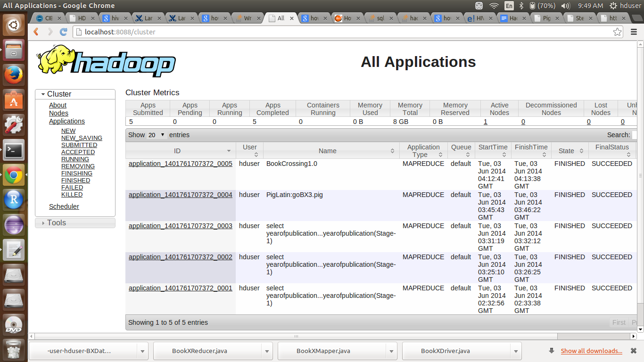Open the battery indicator showing 70%
The image size is (644, 362).
tap(542, 6)
